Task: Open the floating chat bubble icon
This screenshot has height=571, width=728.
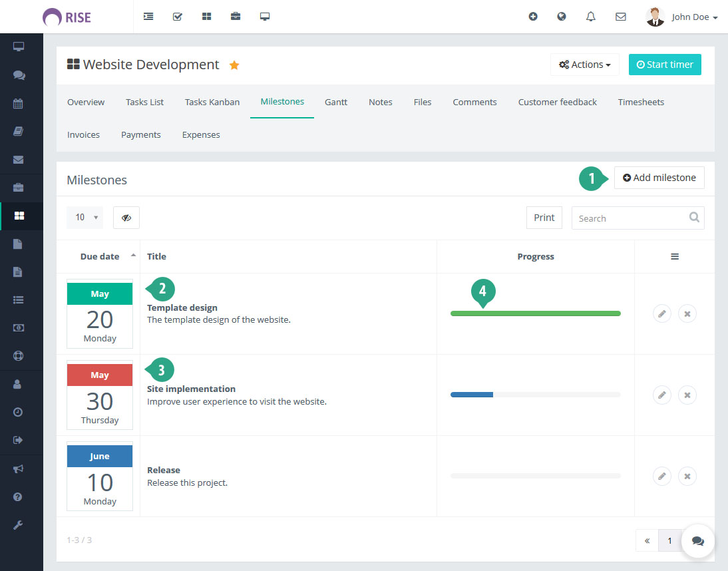Action: pos(697,541)
